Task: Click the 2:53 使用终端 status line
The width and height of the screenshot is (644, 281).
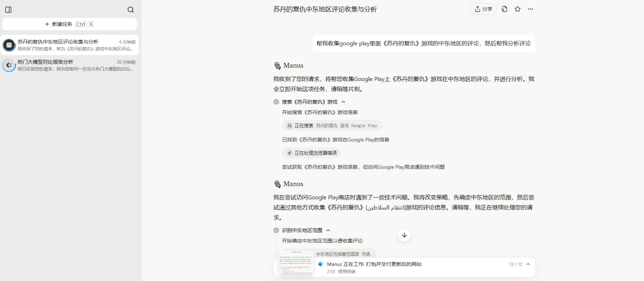Action: click(x=341, y=271)
